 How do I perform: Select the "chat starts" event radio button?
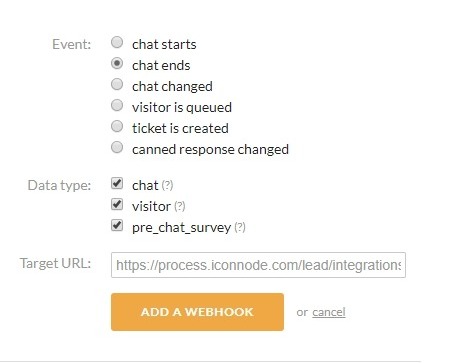coord(117,42)
